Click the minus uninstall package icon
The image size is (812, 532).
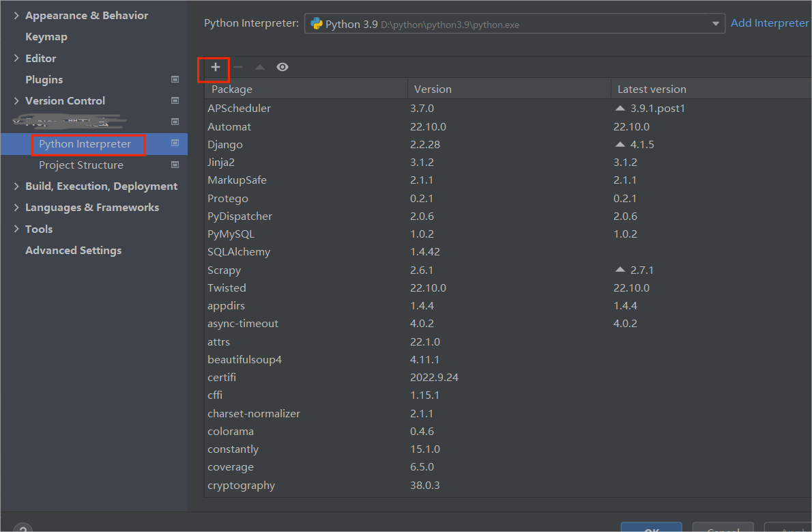click(238, 67)
